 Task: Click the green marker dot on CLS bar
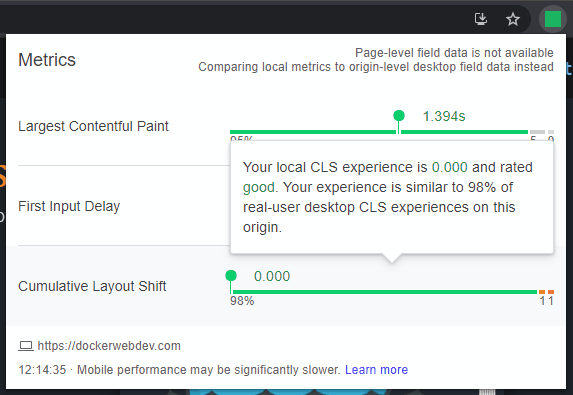[x=231, y=276]
